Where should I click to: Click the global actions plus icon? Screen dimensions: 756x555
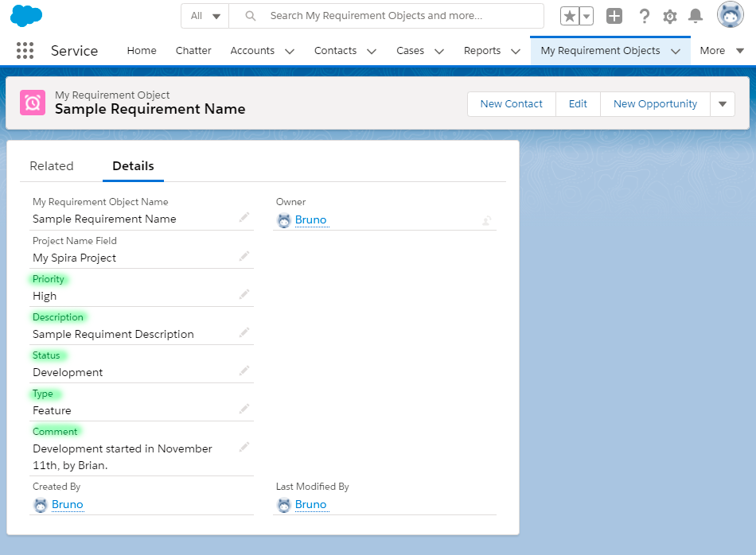pos(614,16)
